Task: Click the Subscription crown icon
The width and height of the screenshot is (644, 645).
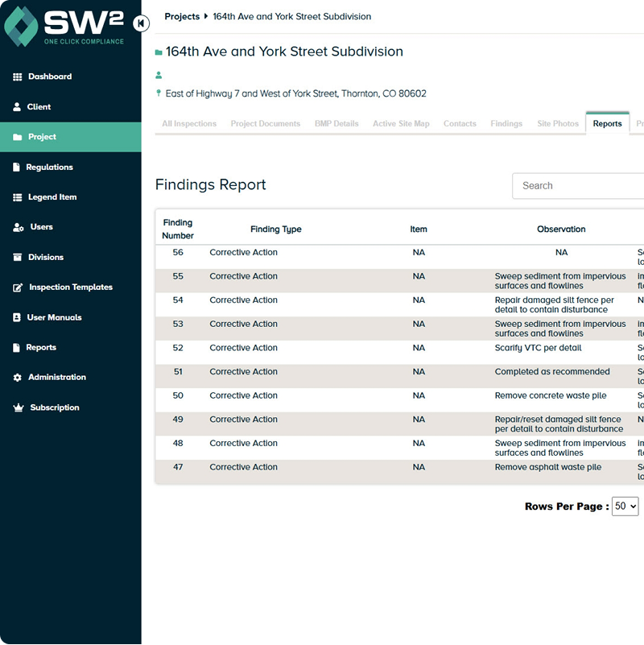Action: pos(18,408)
